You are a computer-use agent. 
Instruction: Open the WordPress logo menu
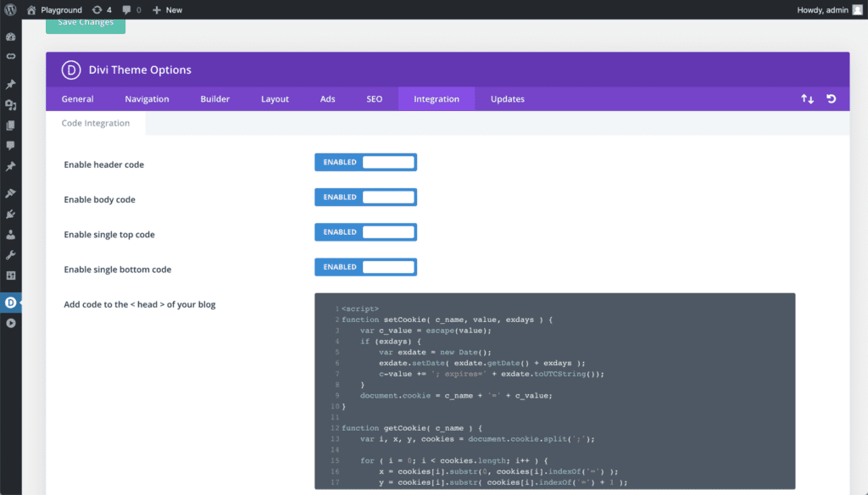tap(10, 9)
